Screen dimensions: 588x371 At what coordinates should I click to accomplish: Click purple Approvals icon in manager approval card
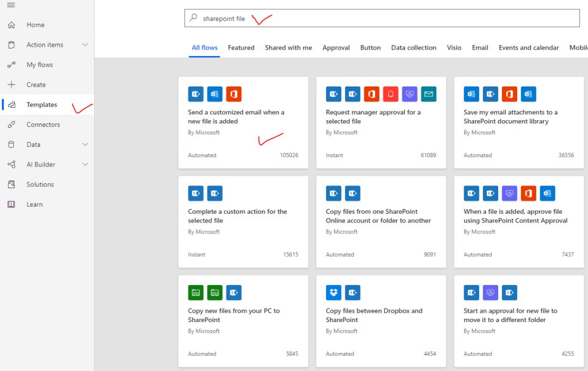pyautogui.click(x=409, y=94)
